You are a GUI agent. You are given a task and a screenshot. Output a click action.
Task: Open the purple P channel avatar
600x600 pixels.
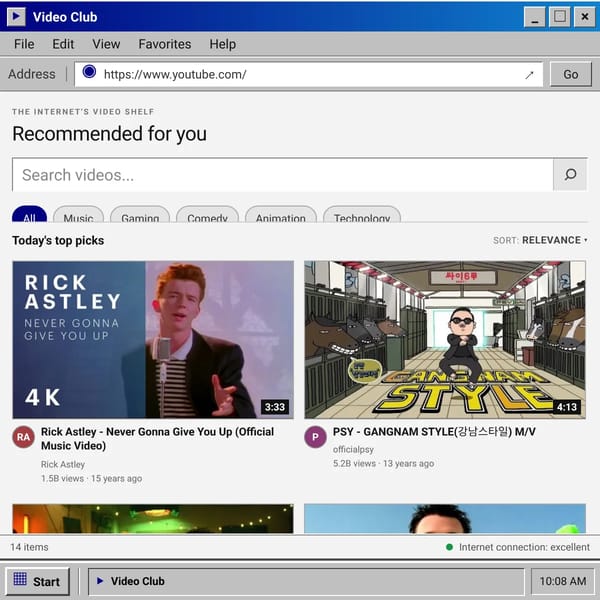(315, 437)
